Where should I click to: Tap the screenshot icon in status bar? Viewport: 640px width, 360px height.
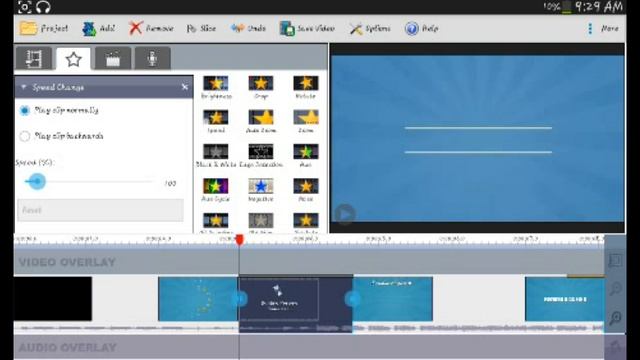(24, 7)
